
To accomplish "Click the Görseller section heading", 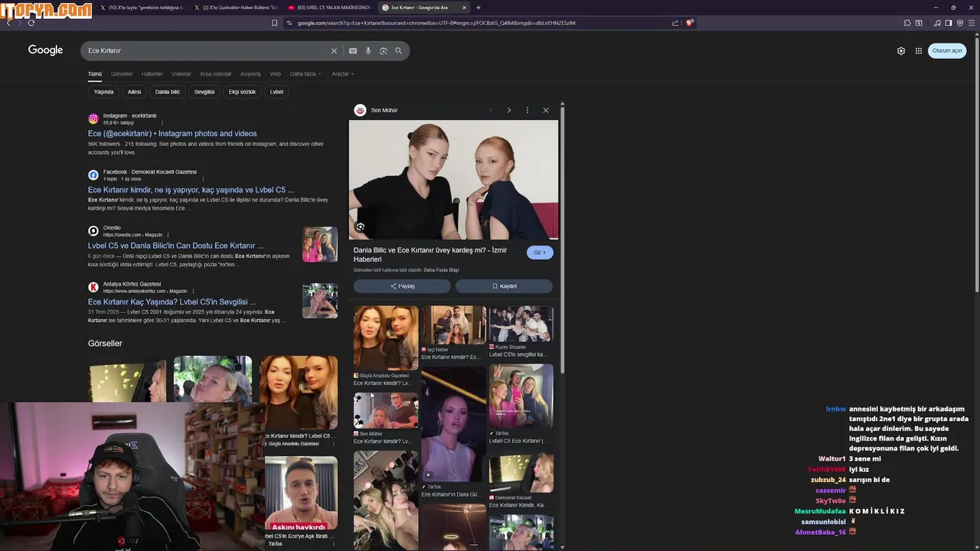I will tap(105, 344).
